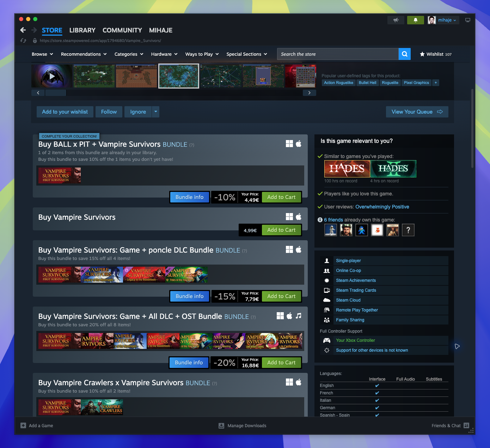
Task: Click the Follow button
Action: pyautogui.click(x=109, y=112)
